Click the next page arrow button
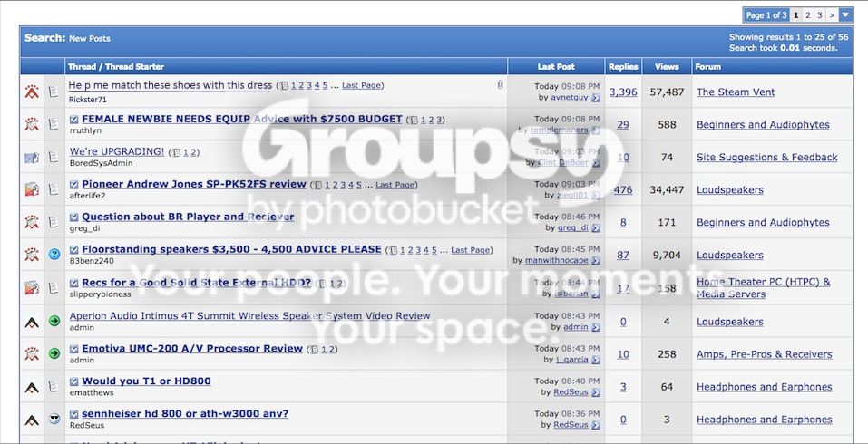 point(832,15)
